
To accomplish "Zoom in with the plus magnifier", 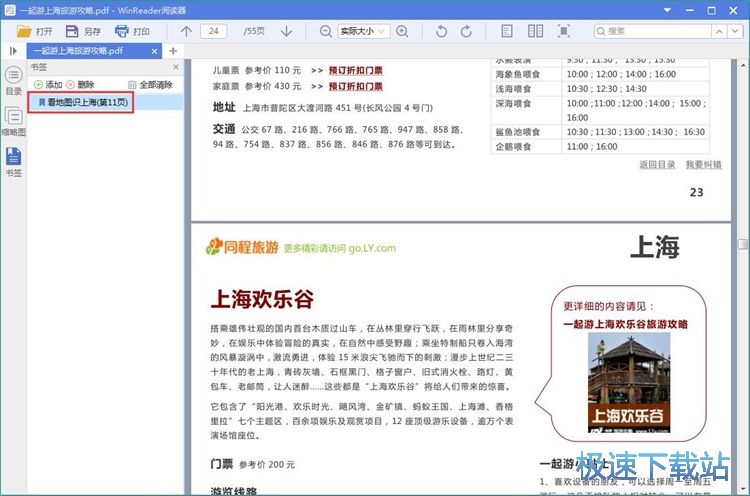I will coord(403,32).
